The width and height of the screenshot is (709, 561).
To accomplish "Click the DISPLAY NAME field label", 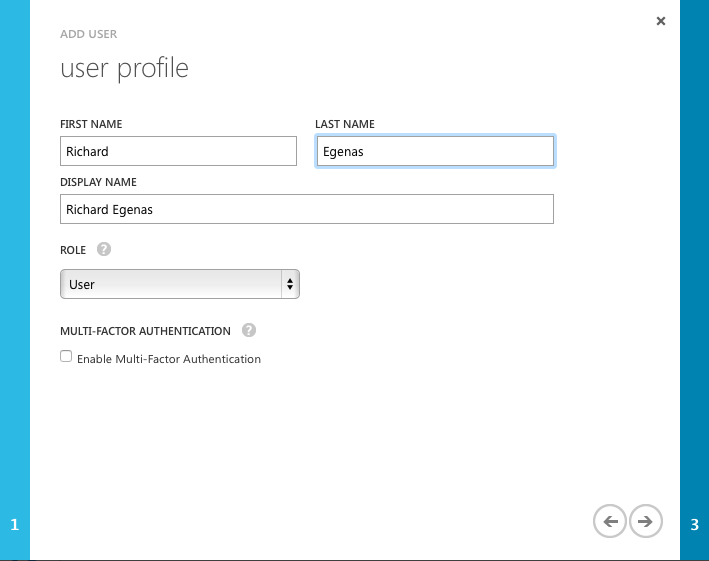I will [98, 182].
